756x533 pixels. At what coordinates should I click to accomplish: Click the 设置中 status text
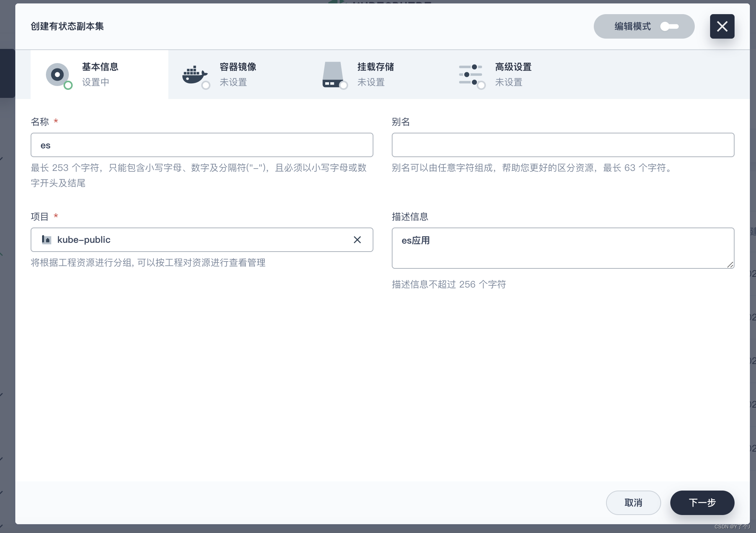[x=96, y=82]
